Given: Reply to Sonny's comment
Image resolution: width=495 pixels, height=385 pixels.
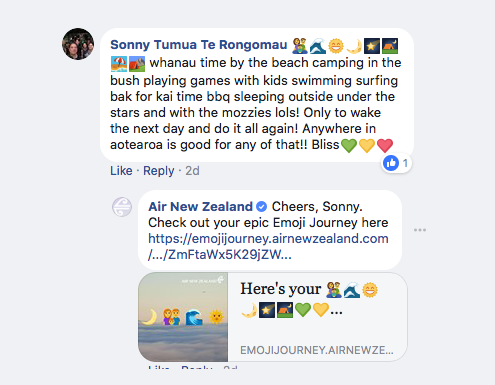Looking at the screenshot, I should click(159, 171).
